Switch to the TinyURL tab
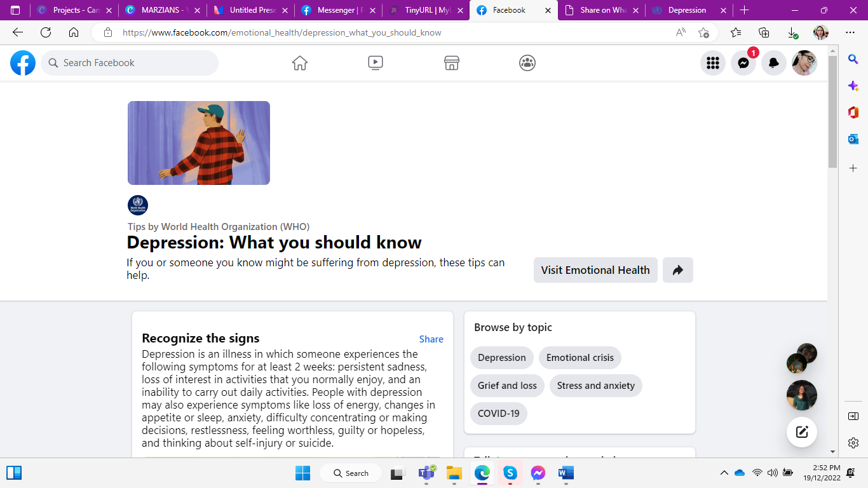Image resolution: width=868 pixels, height=488 pixels. coord(426,10)
